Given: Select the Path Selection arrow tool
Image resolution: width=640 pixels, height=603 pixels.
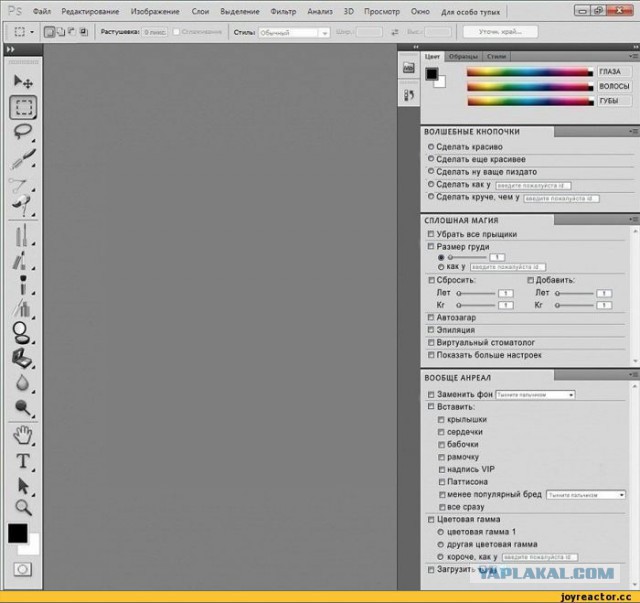Looking at the screenshot, I should [x=23, y=486].
